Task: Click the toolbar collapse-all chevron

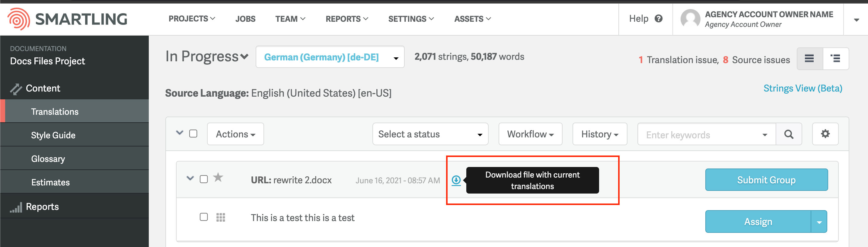Action: click(180, 133)
